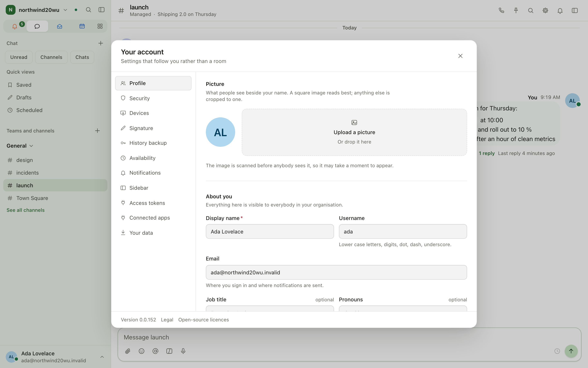Viewport: 588px width, 368px height.
Task: Open the incidents channel
Action: click(55, 173)
